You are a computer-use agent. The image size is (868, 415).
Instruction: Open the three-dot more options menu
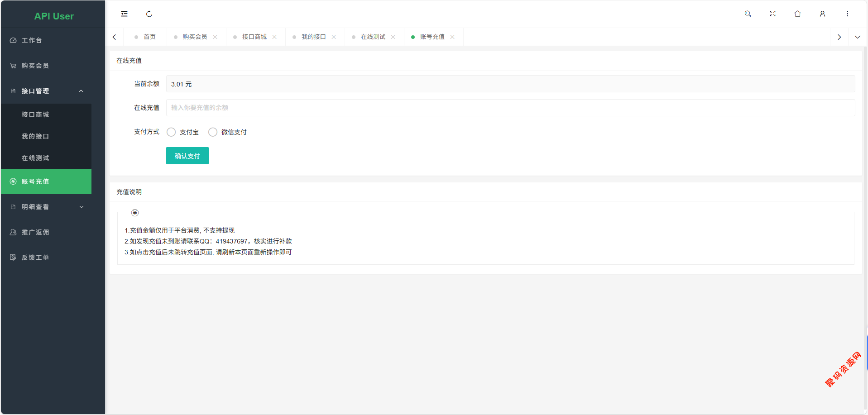pyautogui.click(x=847, y=14)
